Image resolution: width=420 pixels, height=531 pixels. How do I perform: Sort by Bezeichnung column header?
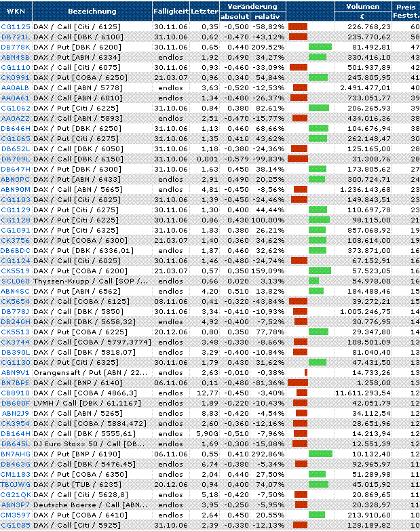point(92,11)
